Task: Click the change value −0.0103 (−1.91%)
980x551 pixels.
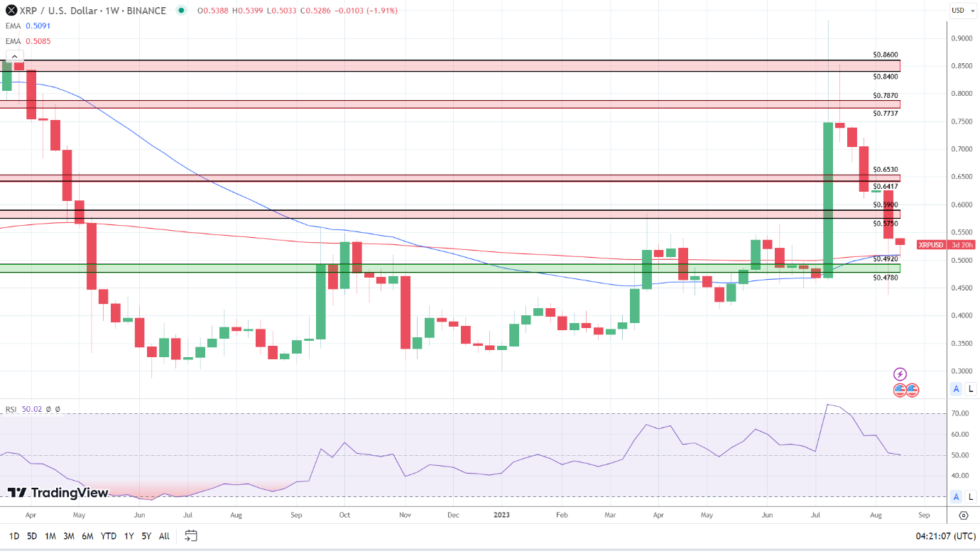Action: (365, 11)
